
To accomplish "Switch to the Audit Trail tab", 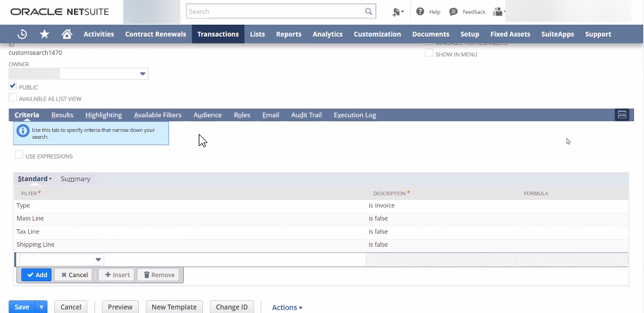I will [x=306, y=115].
